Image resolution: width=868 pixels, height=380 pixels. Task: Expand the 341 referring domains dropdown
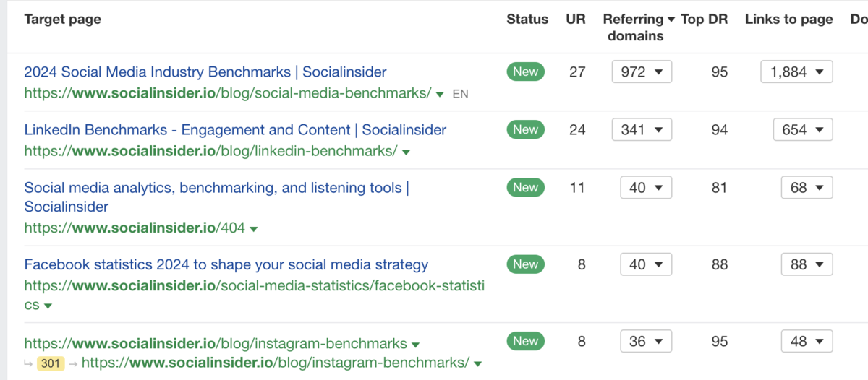pyautogui.click(x=642, y=130)
